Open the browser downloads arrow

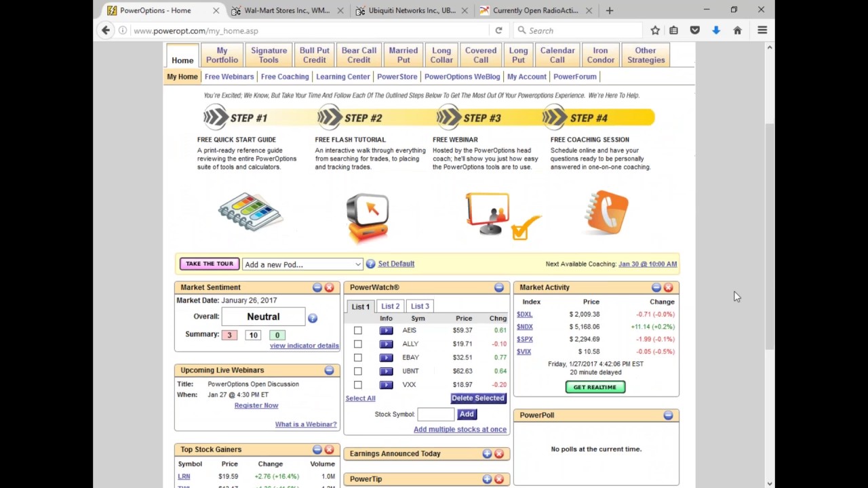coord(716,30)
